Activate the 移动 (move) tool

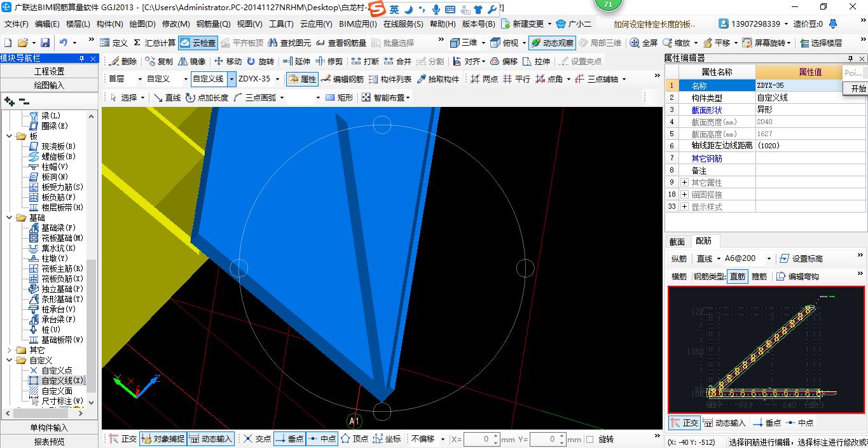(228, 62)
